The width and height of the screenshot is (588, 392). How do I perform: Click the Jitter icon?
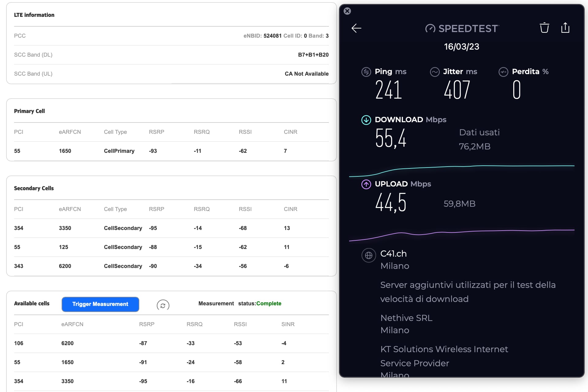(435, 72)
